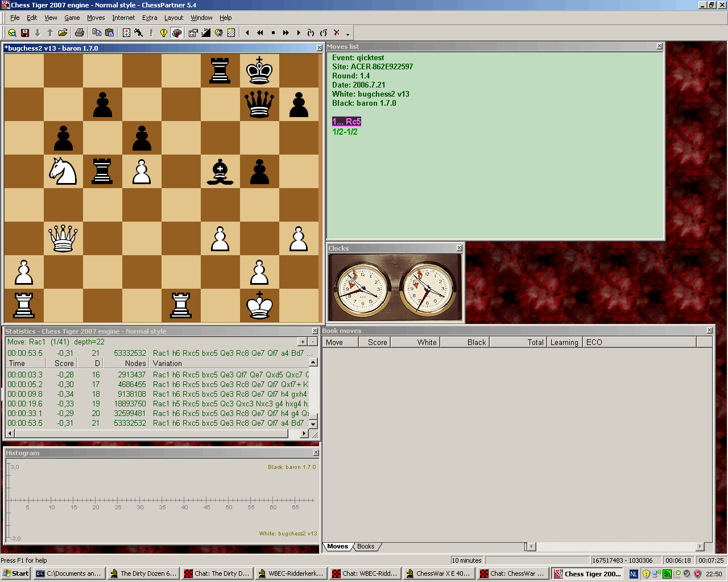Click the round disc icon before the board setup icon
This screenshot has height=582, width=728.
tap(218, 33)
